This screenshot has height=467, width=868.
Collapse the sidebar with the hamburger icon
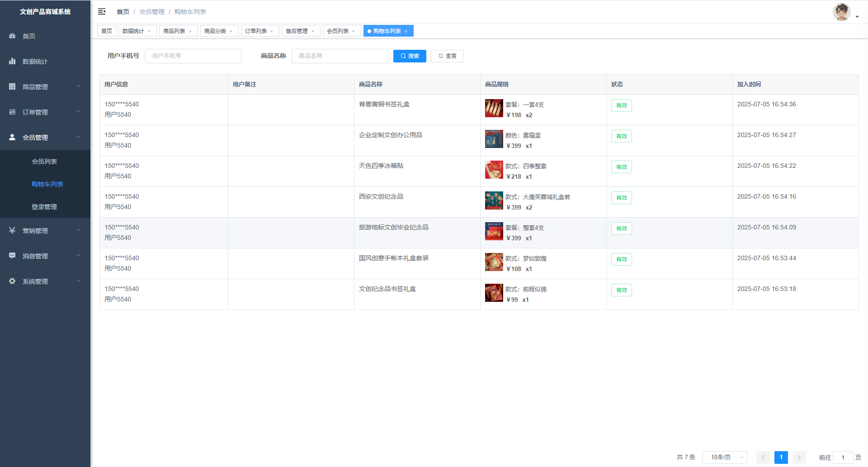click(102, 11)
